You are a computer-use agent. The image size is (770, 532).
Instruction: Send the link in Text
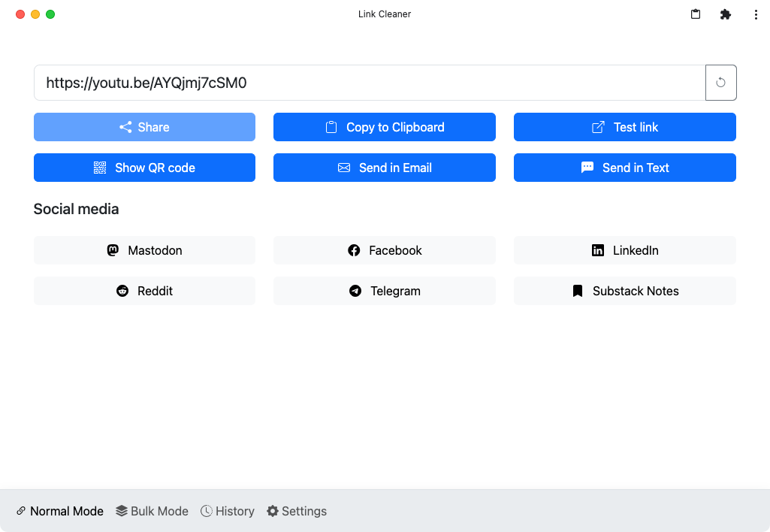[x=625, y=168]
